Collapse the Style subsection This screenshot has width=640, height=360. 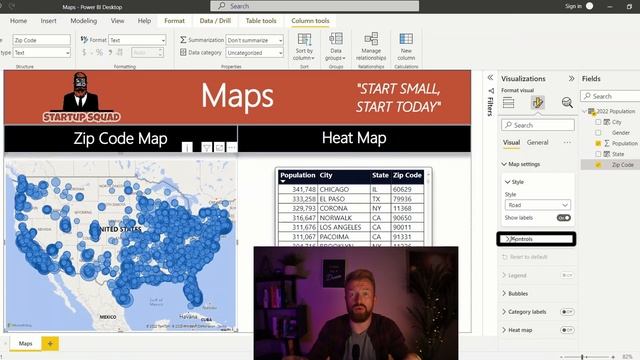(507, 182)
